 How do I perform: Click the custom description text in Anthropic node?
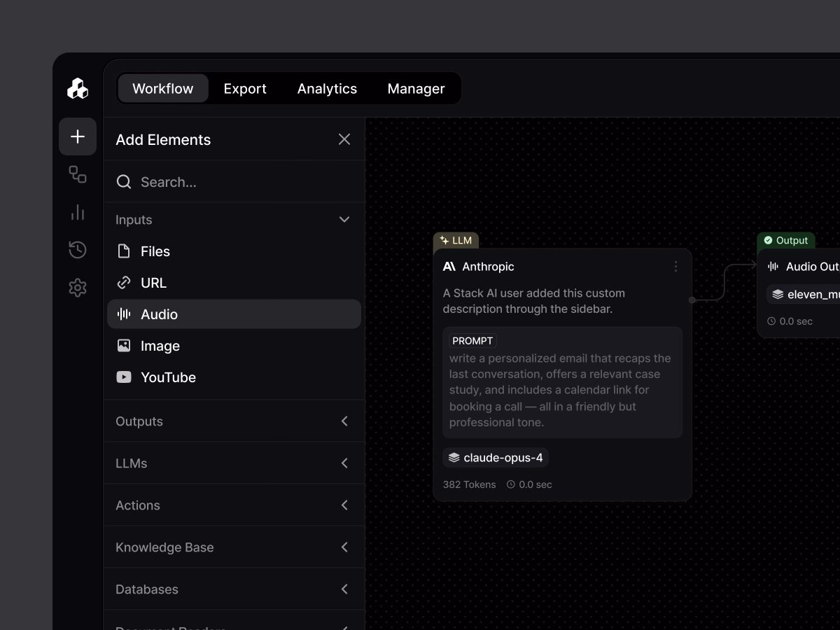point(534,301)
